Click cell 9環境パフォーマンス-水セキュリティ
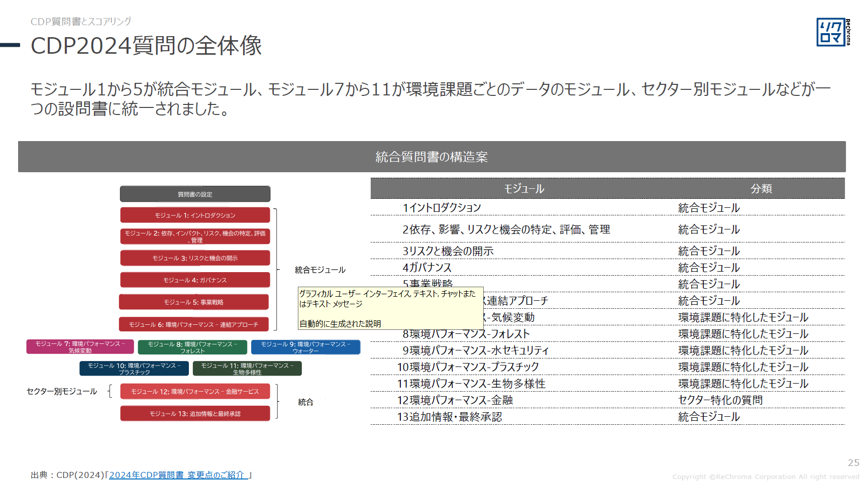Viewport: 868px width, 485px height. [476, 350]
